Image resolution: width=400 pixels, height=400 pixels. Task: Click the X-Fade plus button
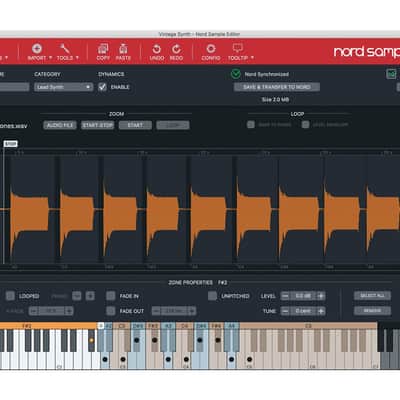[x=69, y=311]
